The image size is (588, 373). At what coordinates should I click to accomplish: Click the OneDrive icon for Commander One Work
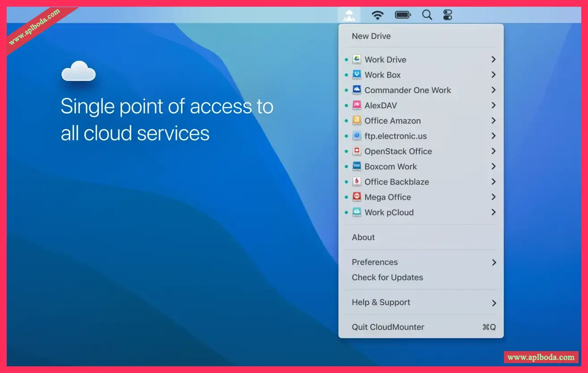[x=357, y=90]
